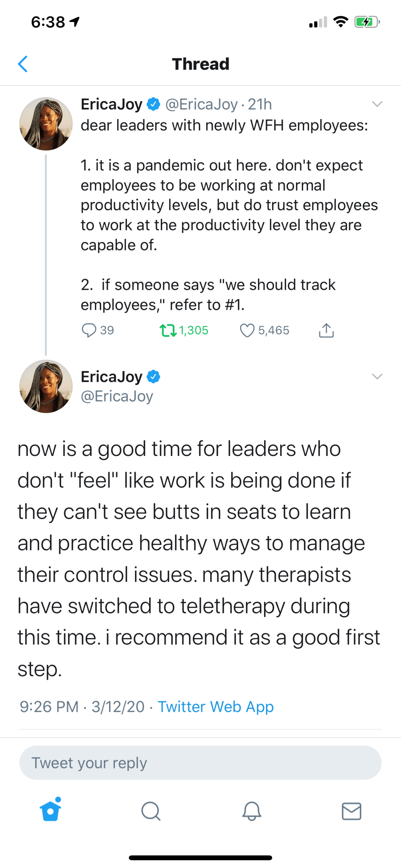Tap the Twitter Web App link
The width and height of the screenshot is (401, 868).
click(x=216, y=707)
